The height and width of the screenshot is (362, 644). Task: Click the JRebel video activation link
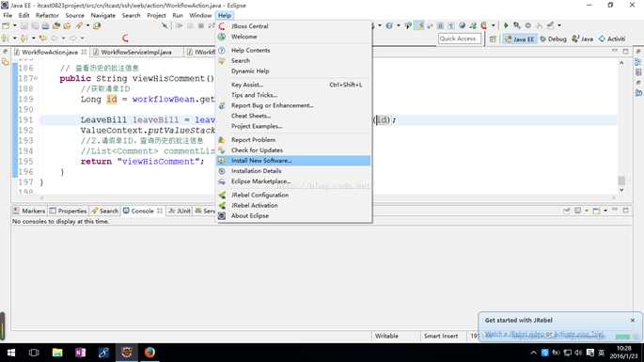(544, 334)
